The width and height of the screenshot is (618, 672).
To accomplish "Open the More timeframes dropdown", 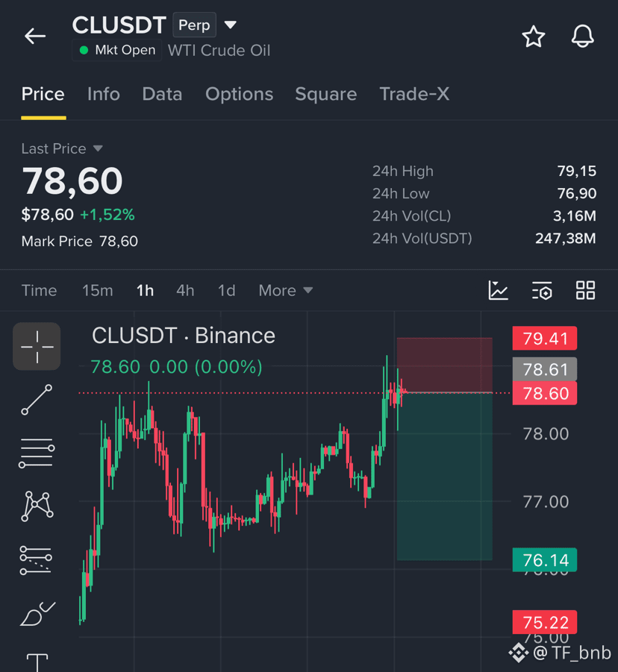I will 286,291.
